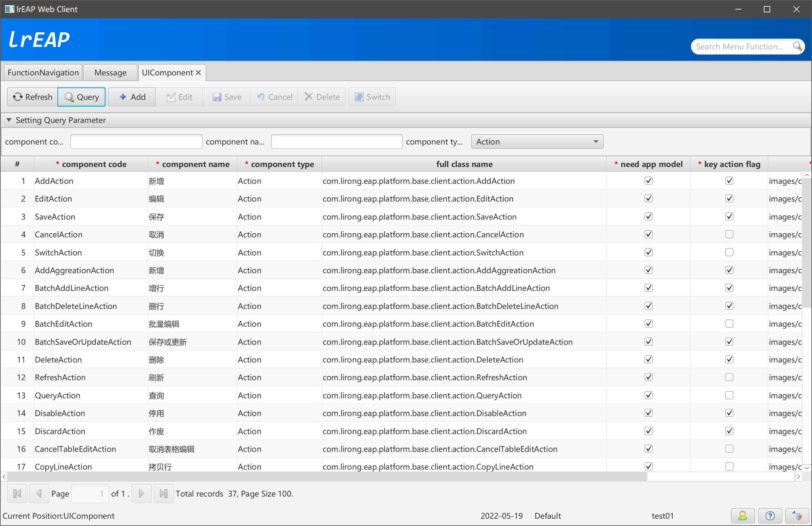The width and height of the screenshot is (812, 526).
Task: Collapse the Setting Query Parameter section
Action: click(x=9, y=120)
